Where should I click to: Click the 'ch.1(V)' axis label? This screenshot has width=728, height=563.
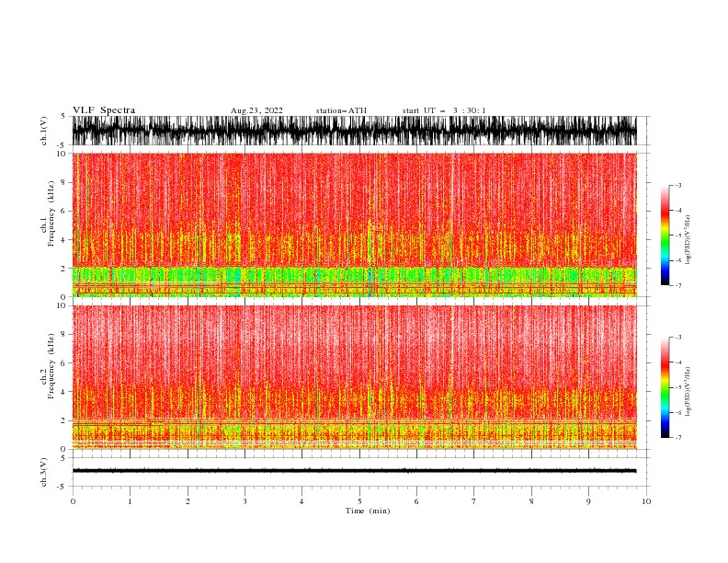click(44, 131)
